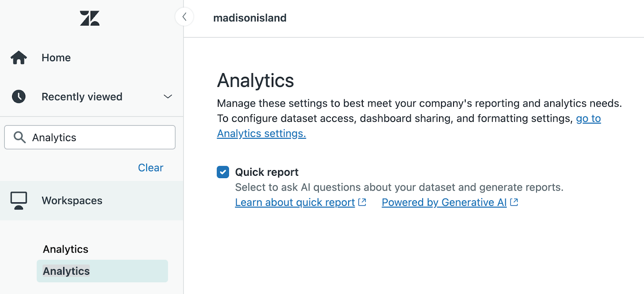The width and height of the screenshot is (644, 294).
Task: Click the Zendesk logo icon
Action: (89, 19)
